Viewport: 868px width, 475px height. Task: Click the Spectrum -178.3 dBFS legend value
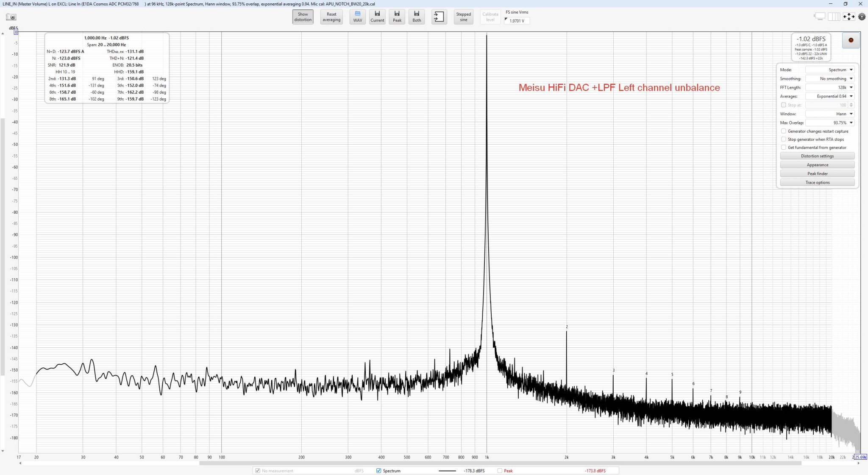(x=474, y=471)
